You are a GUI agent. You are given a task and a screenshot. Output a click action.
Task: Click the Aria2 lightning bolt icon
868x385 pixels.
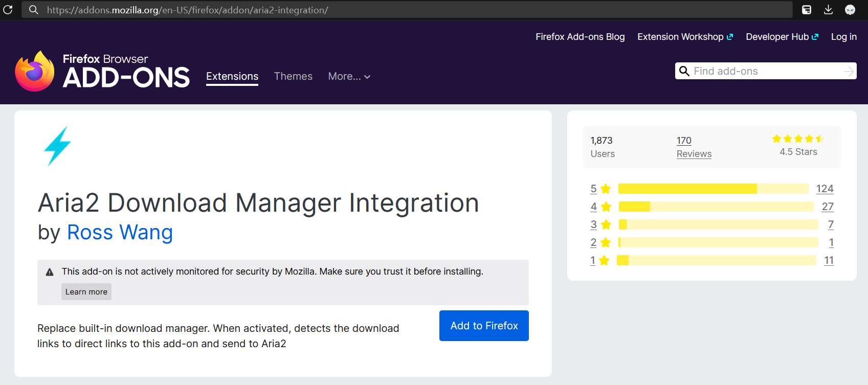click(x=57, y=146)
